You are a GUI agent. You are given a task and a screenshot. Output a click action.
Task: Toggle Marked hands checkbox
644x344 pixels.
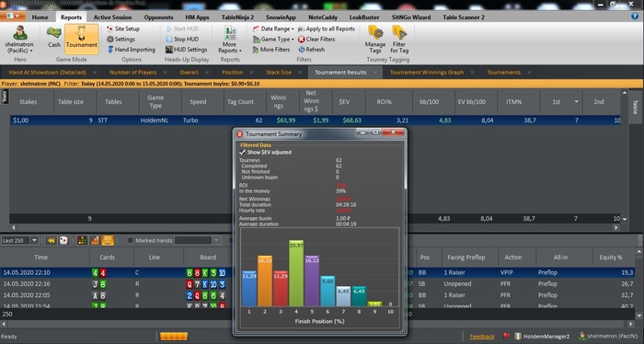point(131,241)
